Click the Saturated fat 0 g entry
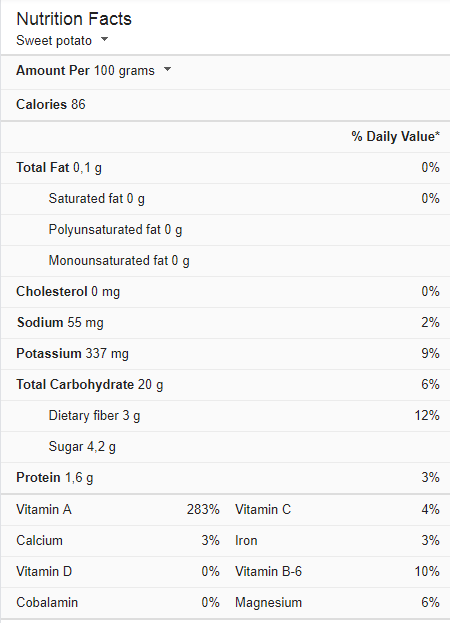This screenshot has width=450, height=623. point(97,199)
